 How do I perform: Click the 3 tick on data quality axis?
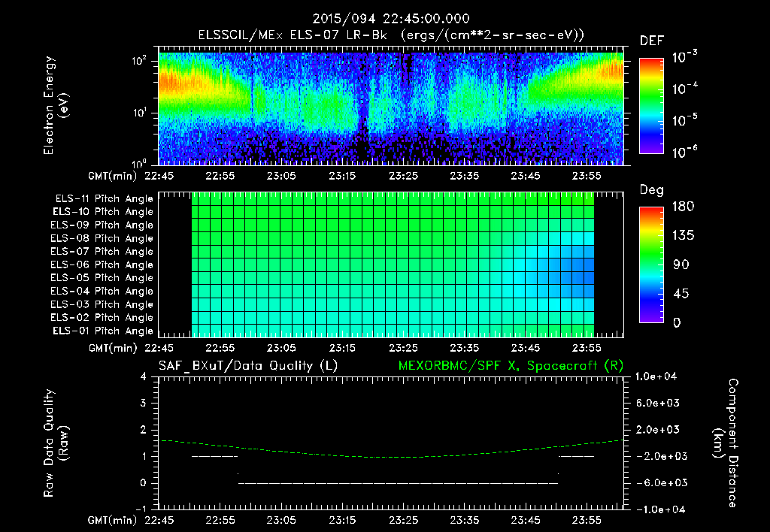144,403
